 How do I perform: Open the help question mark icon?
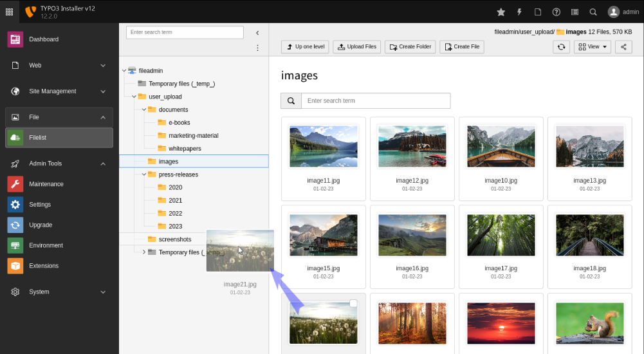(557, 12)
